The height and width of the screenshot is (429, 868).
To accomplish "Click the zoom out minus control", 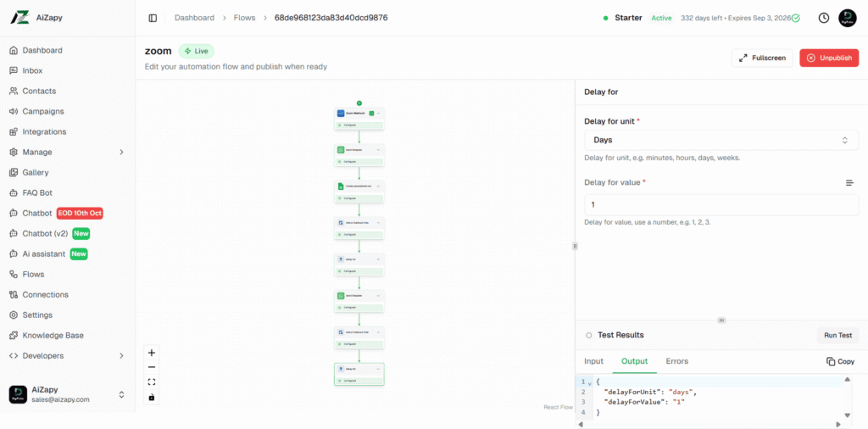I will pyautogui.click(x=152, y=367).
